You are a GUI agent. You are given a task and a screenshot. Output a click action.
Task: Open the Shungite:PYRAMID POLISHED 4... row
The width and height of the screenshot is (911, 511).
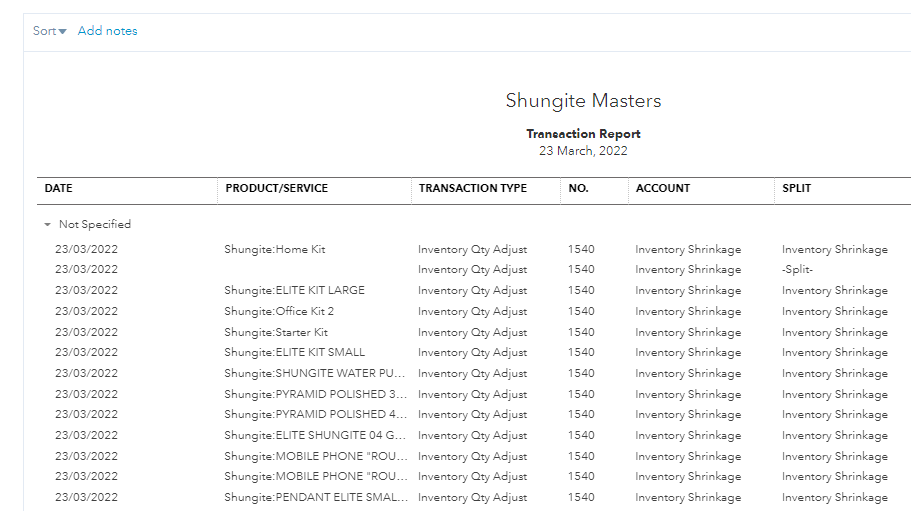tap(315, 415)
